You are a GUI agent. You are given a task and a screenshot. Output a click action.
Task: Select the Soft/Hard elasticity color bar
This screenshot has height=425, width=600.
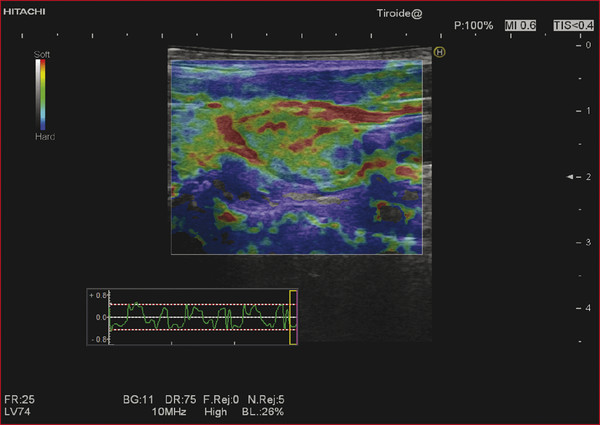(40, 95)
